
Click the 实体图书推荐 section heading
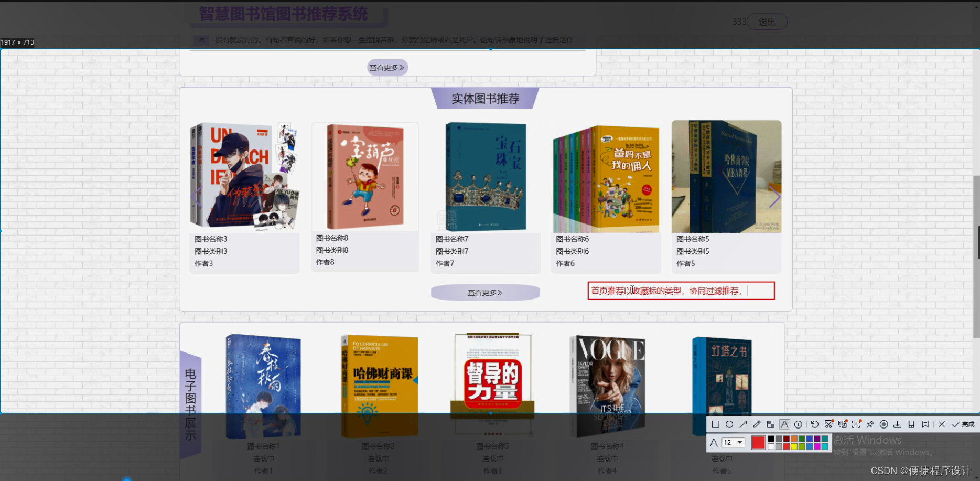coord(485,99)
